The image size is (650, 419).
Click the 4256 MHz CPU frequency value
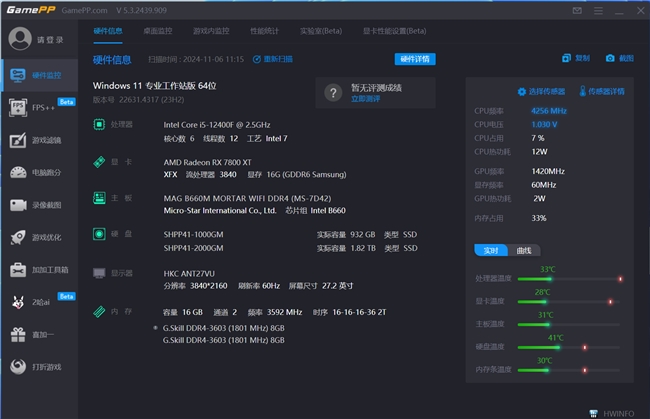549,111
